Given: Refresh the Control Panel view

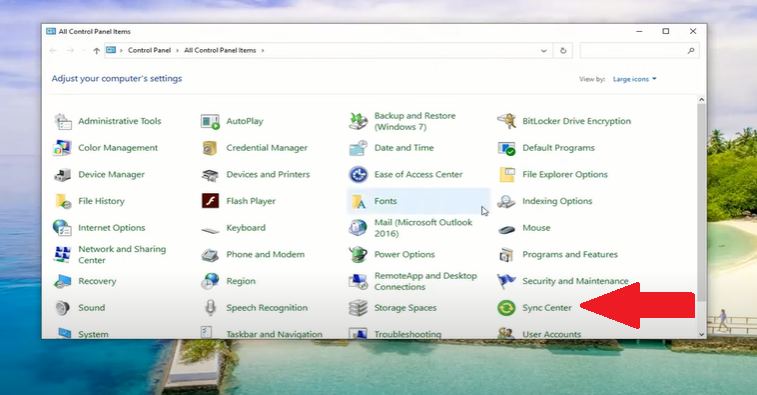Looking at the screenshot, I should pos(563,51).
